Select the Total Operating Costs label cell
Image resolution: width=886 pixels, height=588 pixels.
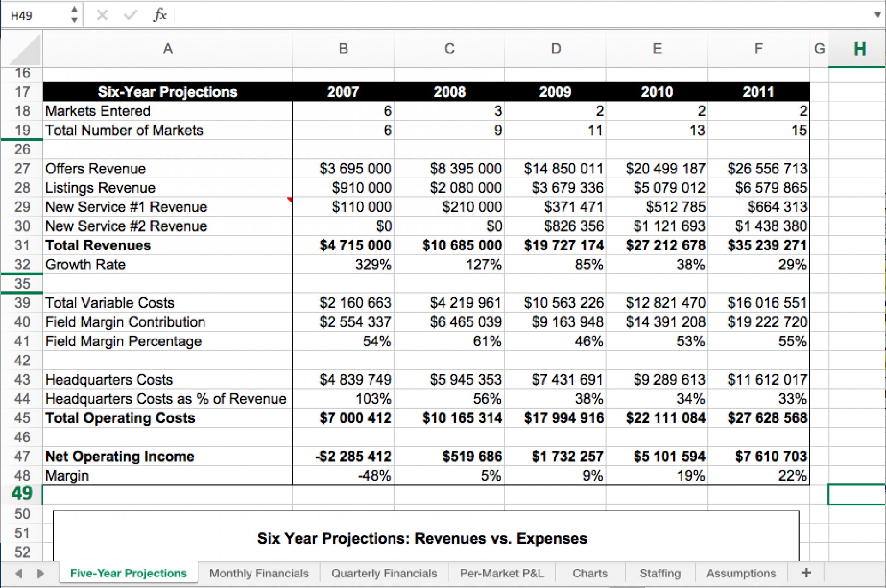168,418
